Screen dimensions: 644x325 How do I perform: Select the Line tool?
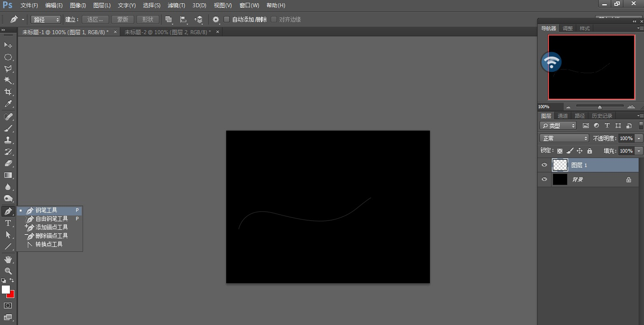tap(8, 246)
